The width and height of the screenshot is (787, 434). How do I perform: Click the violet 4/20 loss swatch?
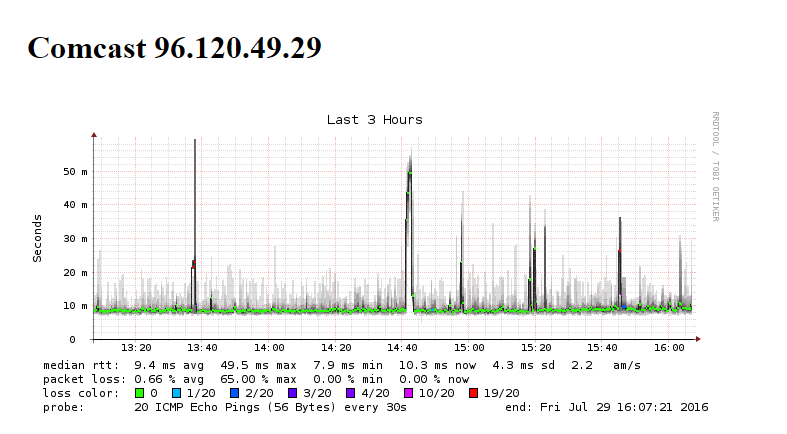click(351, 393)
